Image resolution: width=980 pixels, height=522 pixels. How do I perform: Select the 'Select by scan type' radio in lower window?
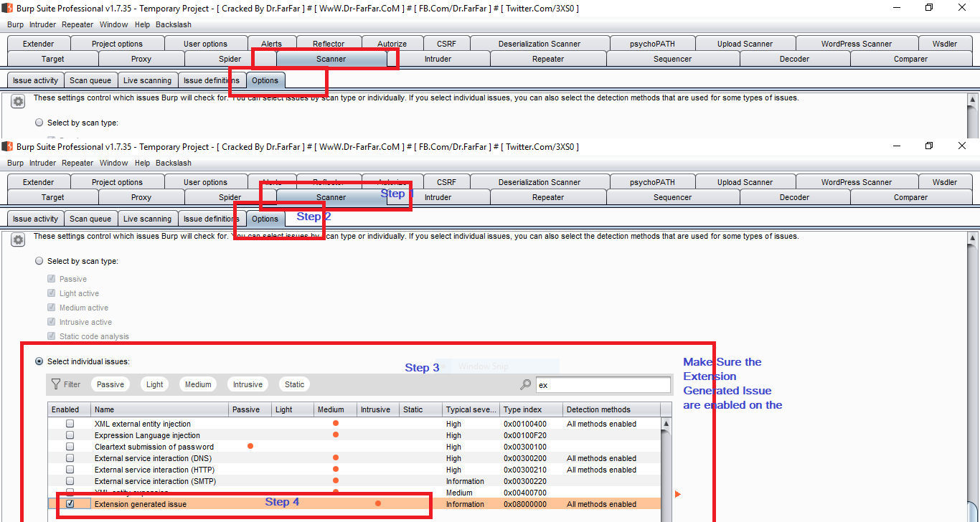pyautogui.click(x=39, y=261)
